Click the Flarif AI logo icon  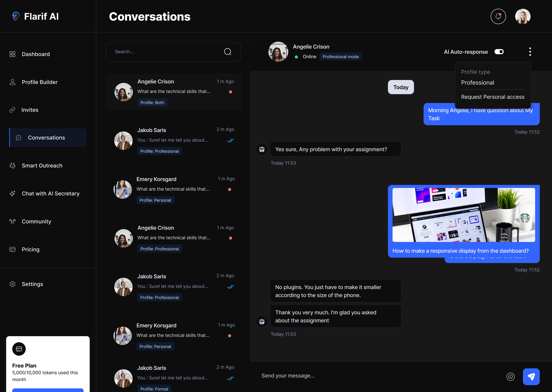(16, 16)
